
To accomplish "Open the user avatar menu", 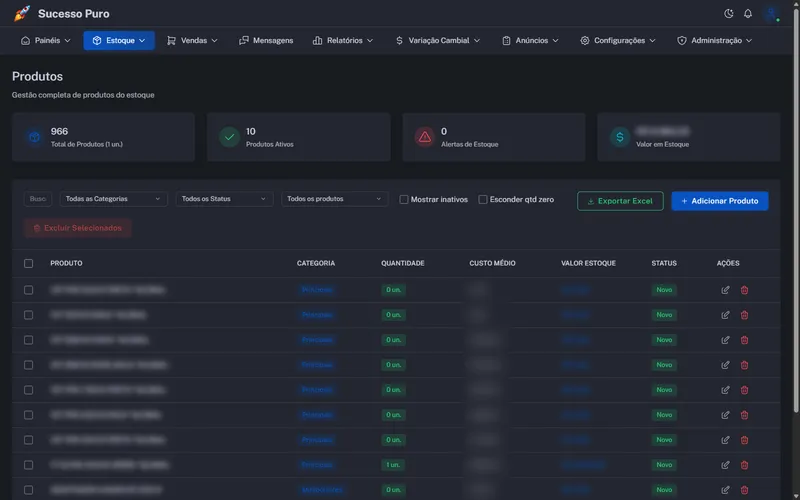I will point(771,14).
